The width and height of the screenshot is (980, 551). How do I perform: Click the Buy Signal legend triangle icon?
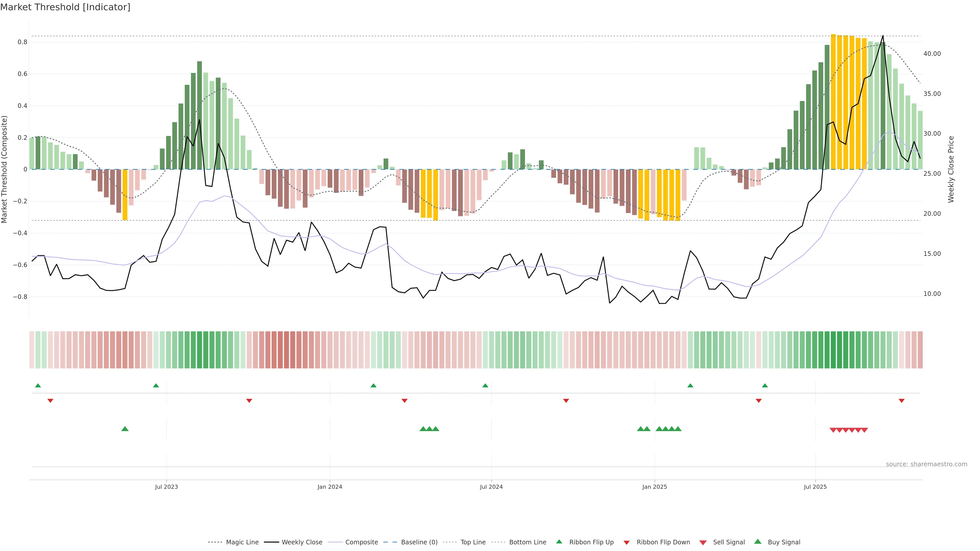(757, 542)
